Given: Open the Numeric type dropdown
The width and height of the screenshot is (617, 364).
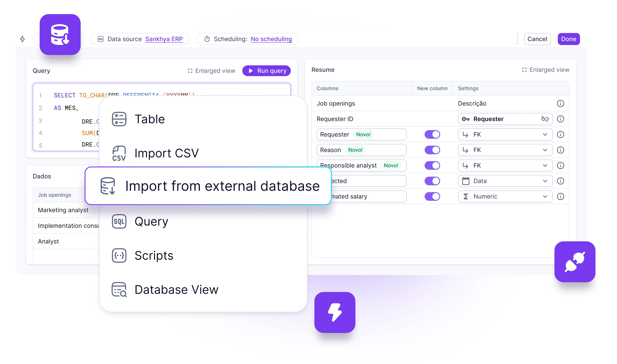Looking at the screenshot, I should pyautogui.click(x=505, y=196).
